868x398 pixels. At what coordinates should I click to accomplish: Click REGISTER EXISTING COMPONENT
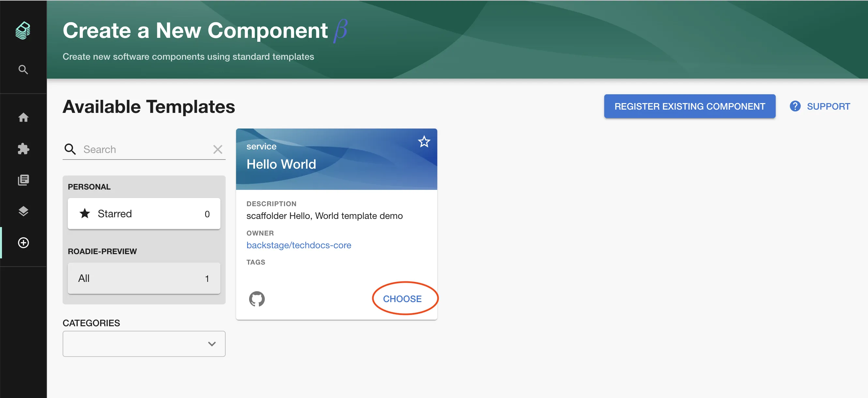point(690,106)
